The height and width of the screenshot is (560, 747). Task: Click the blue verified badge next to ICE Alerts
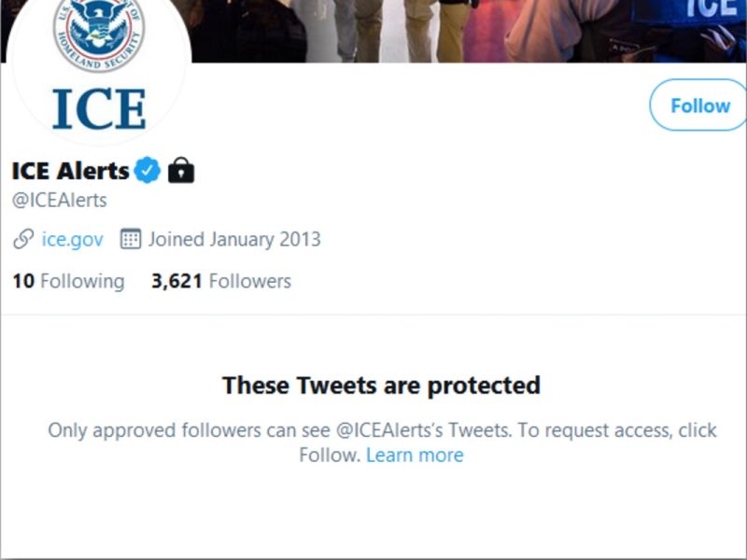[145, 170]
